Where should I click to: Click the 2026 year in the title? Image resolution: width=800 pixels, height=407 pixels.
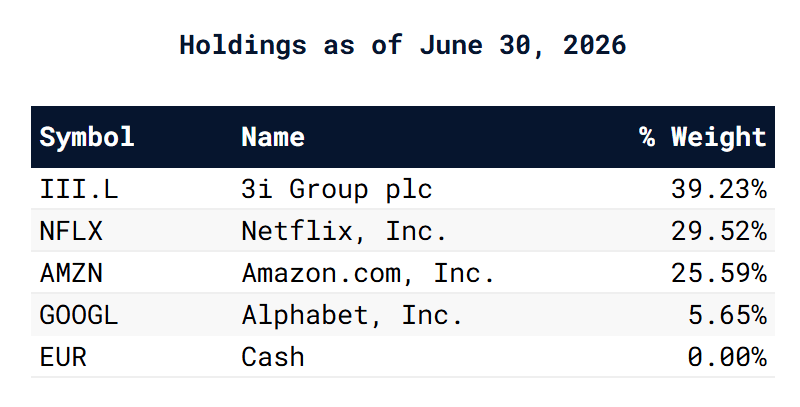coord(594,45)
